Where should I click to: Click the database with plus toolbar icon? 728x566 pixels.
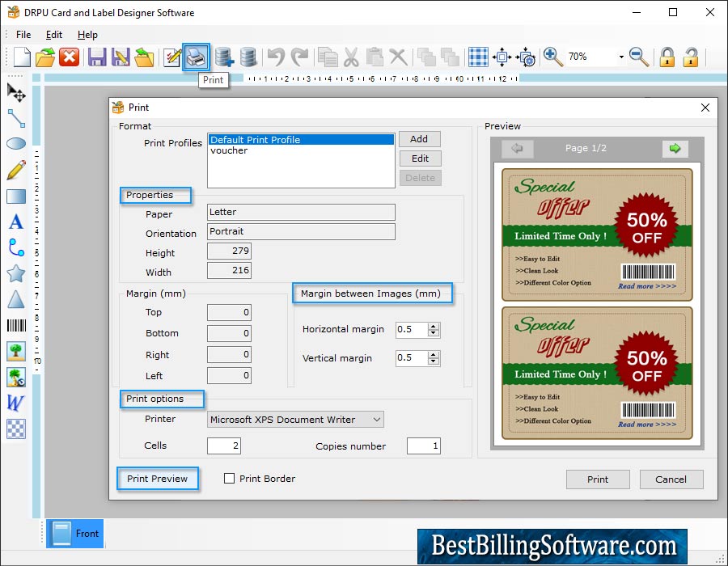224,57
